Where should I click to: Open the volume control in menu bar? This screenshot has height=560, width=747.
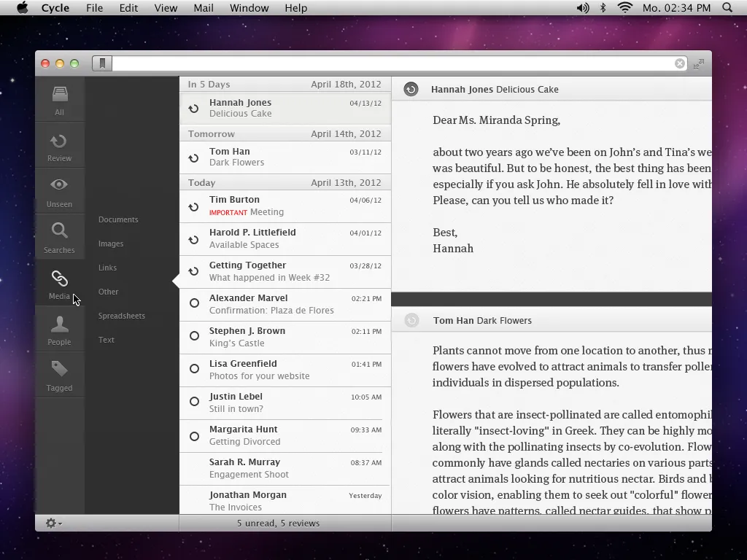click(583, 7)
